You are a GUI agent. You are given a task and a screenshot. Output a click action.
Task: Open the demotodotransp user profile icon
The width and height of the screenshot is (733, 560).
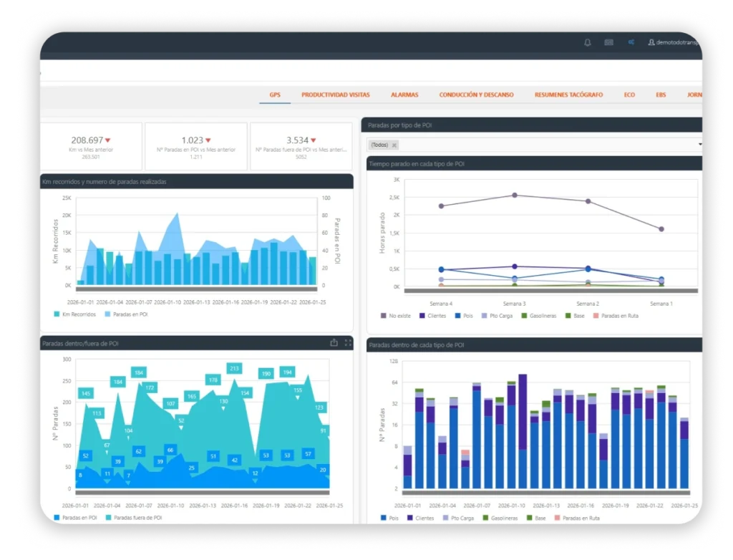click(651, 42)
